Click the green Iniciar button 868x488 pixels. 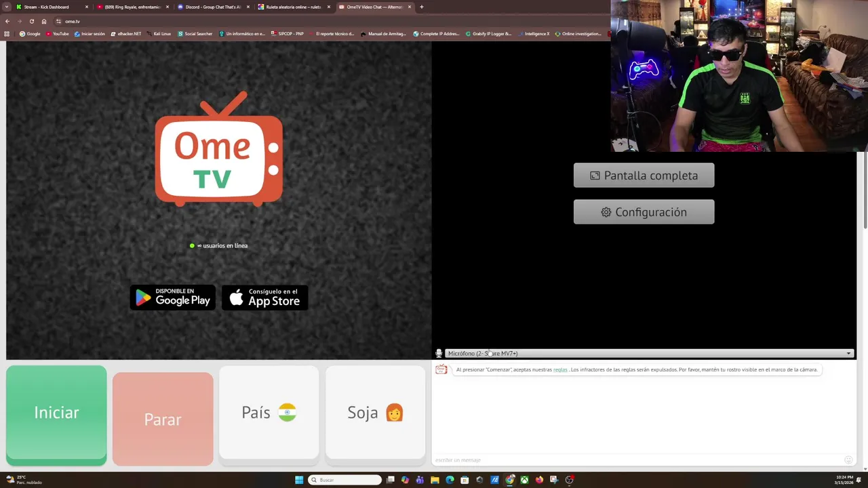coord(56,415)
